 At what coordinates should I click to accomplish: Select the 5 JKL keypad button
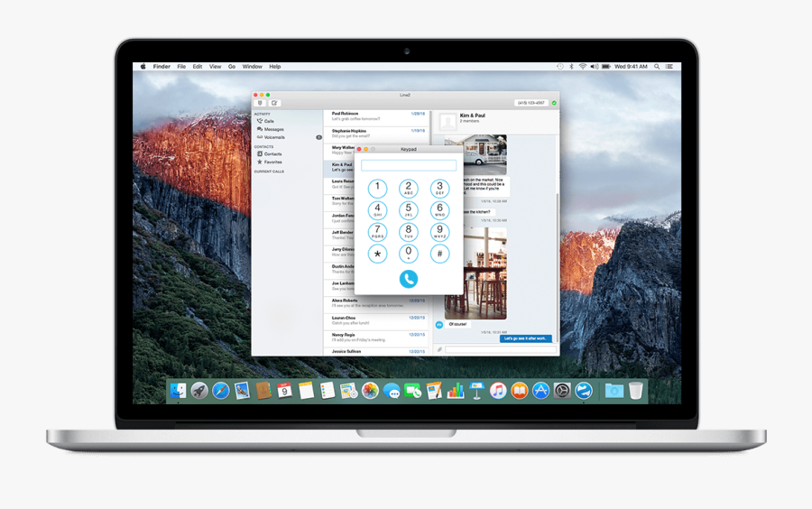coord(408,210)
